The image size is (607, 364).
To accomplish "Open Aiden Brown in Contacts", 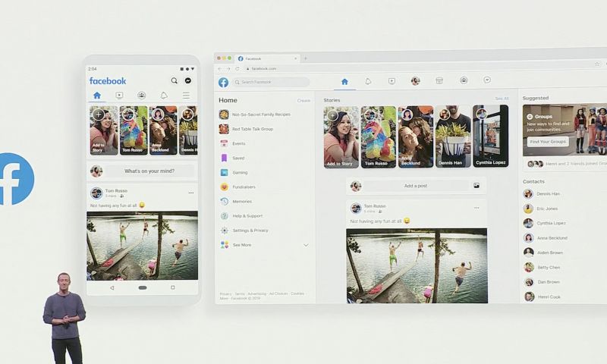I will (x=543, y=253).
